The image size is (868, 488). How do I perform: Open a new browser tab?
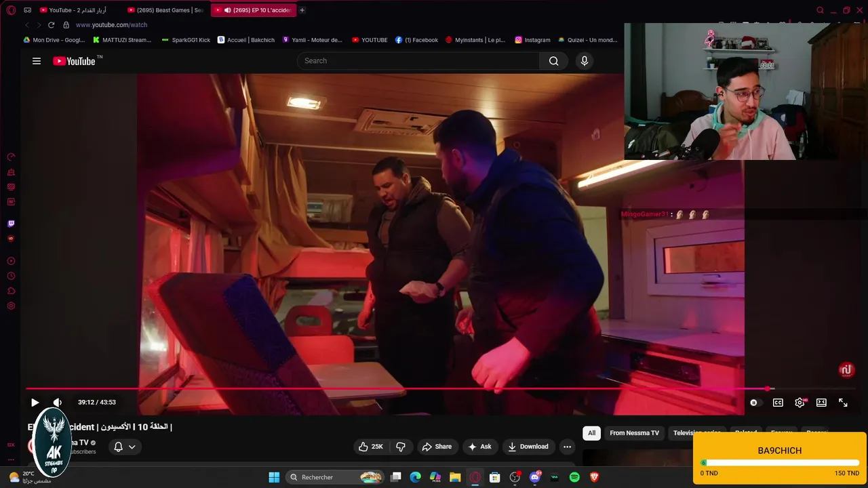302,10
